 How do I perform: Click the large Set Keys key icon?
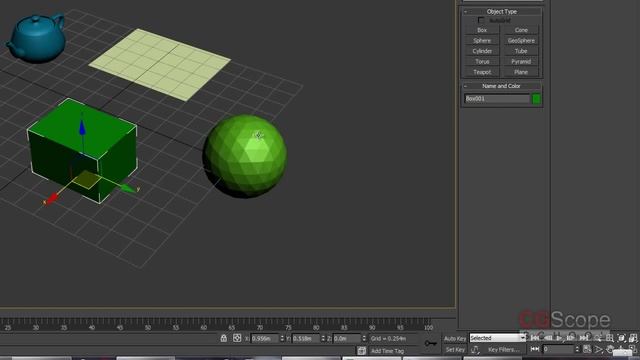(x=431, y=343)
